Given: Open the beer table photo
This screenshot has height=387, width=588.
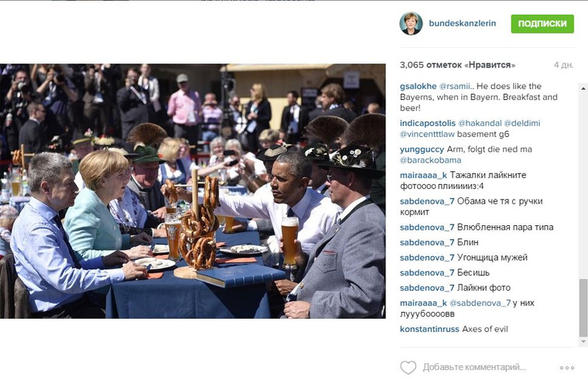Looking at the screenshot, I should click(193, 191).
